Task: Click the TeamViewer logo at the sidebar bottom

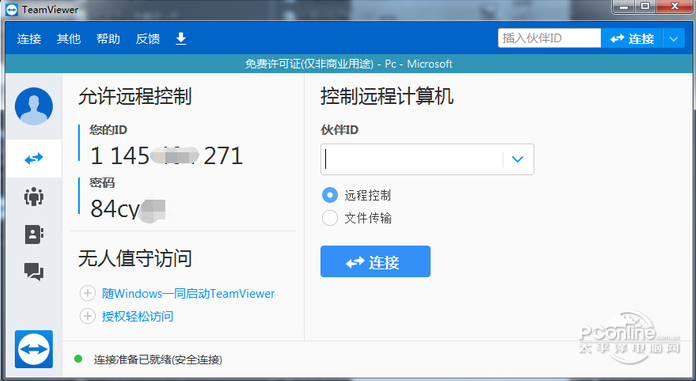Action: (34, 349)
